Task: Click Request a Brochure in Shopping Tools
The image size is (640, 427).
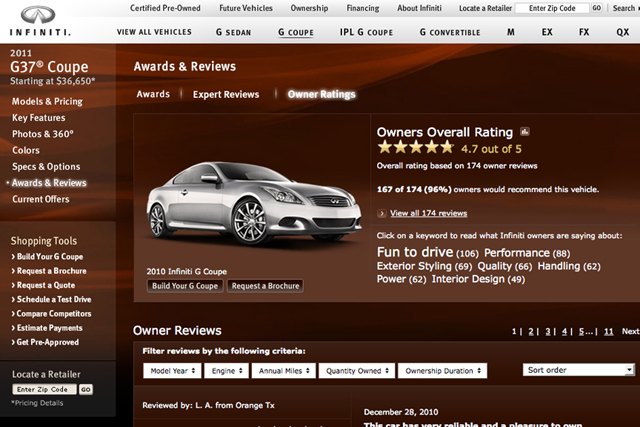Action: coord(49,271)
